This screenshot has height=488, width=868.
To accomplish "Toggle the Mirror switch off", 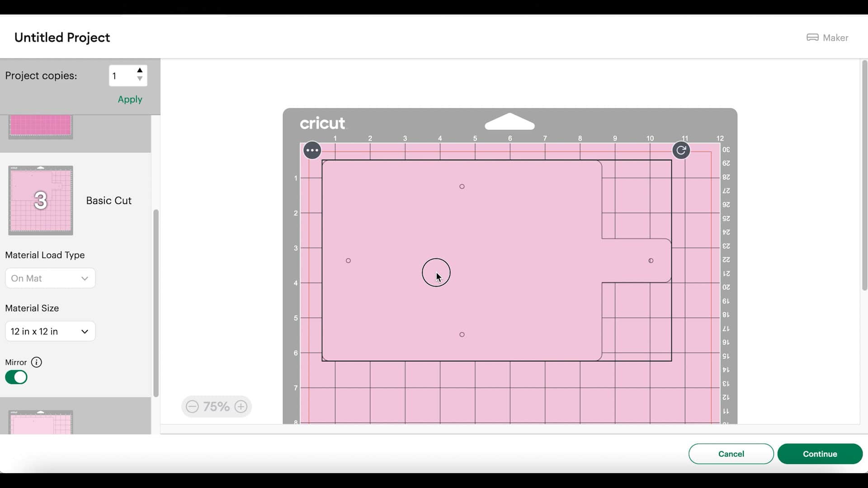I will (16, 377).
